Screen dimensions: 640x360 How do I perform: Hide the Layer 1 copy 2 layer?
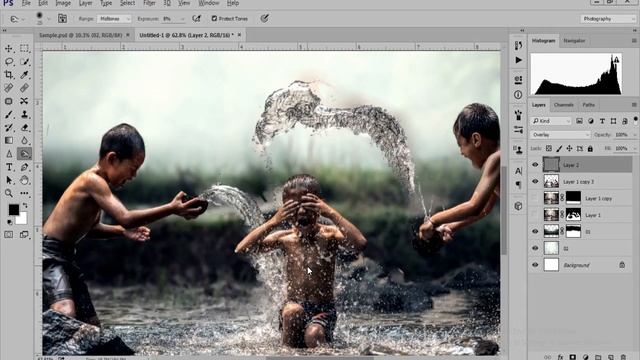point(535,182)
